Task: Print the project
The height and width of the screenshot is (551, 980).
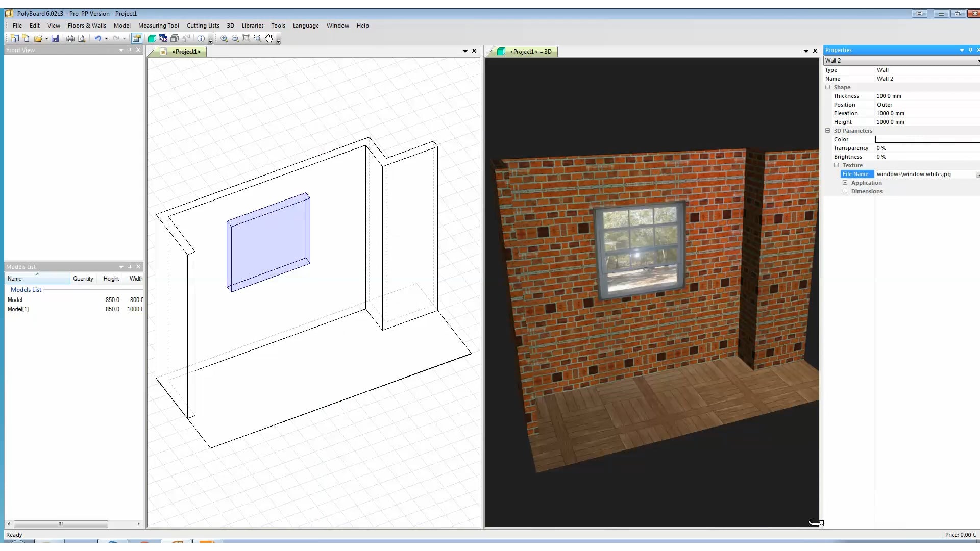Action: point(70,39)
